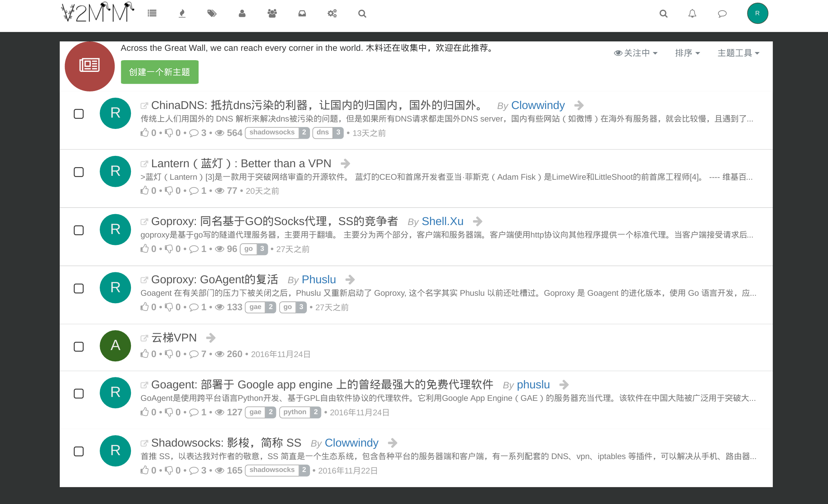Click the red category newspaper icon
The width and height of the screenshot is (828, 504).
point(90,66)
